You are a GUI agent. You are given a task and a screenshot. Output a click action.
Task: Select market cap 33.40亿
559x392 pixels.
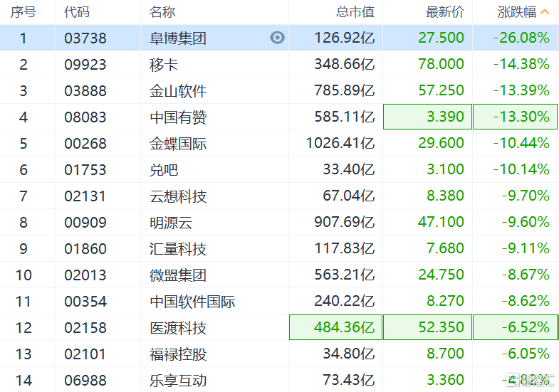[349, 169]
